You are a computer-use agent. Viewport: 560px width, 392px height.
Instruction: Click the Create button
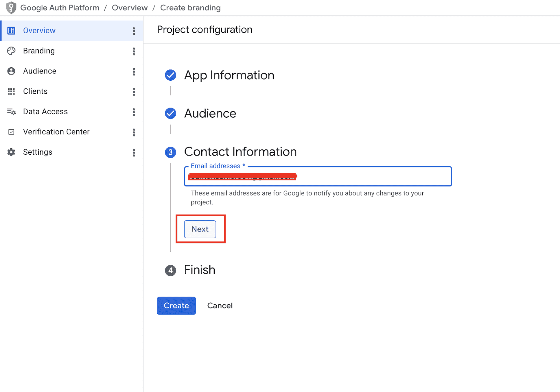pos(176,306)
